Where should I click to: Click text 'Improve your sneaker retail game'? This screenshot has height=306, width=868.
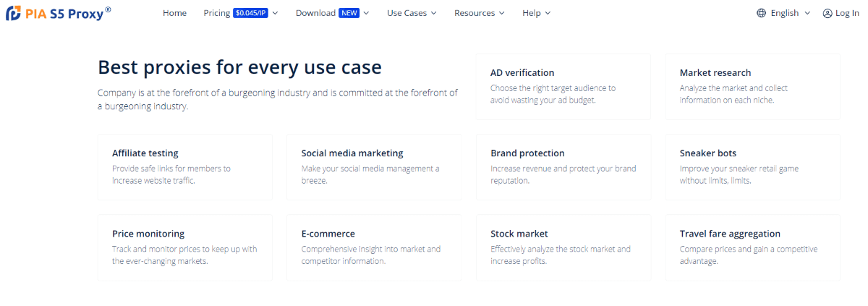(739, 169)
